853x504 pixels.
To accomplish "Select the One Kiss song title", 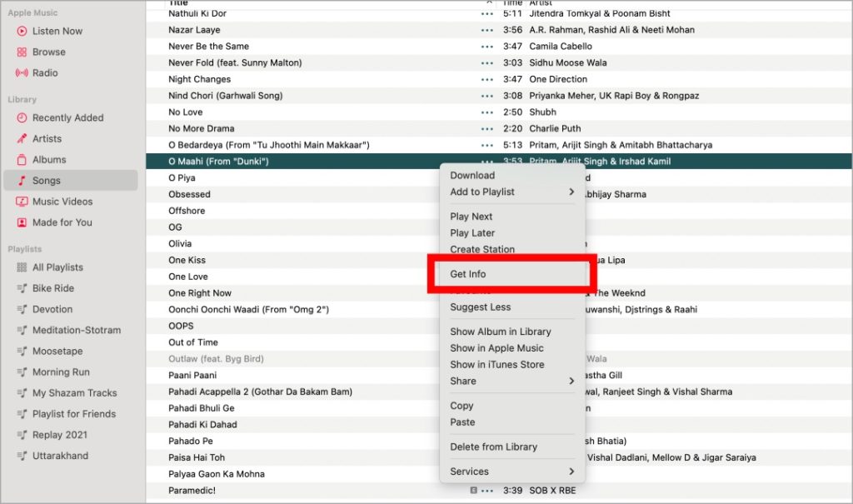I will point(187,260).
